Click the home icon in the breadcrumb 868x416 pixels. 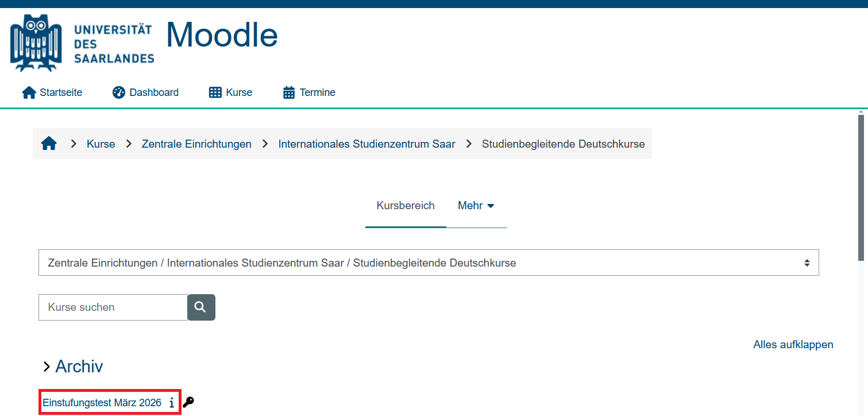click(49, 143)
